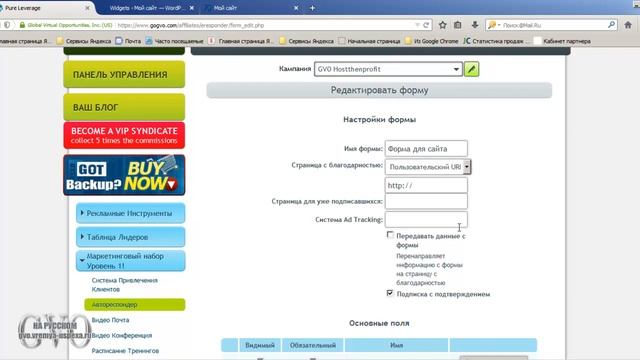Click the 'ПАНЕЛЬ УПРАВЛЕНИЯ' button
640x360 pixels.
point(124,74)
